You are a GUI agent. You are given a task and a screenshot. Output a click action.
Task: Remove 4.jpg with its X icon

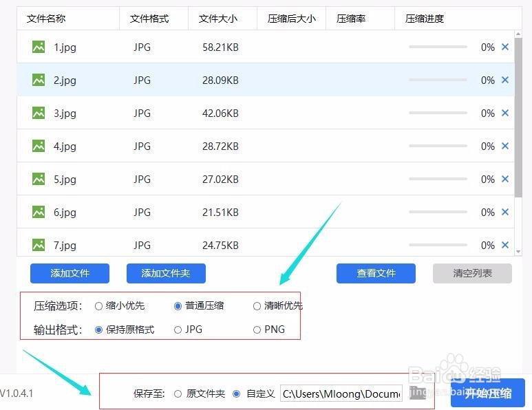505,146
